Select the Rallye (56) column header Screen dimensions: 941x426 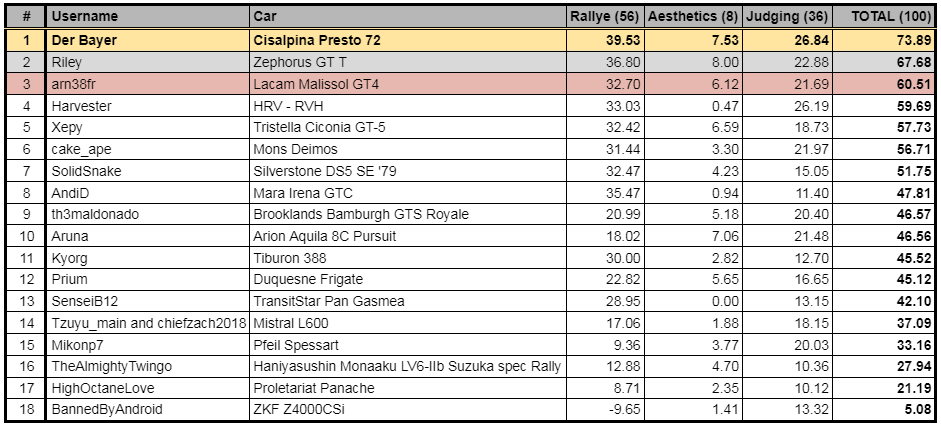tap(604, 17)
